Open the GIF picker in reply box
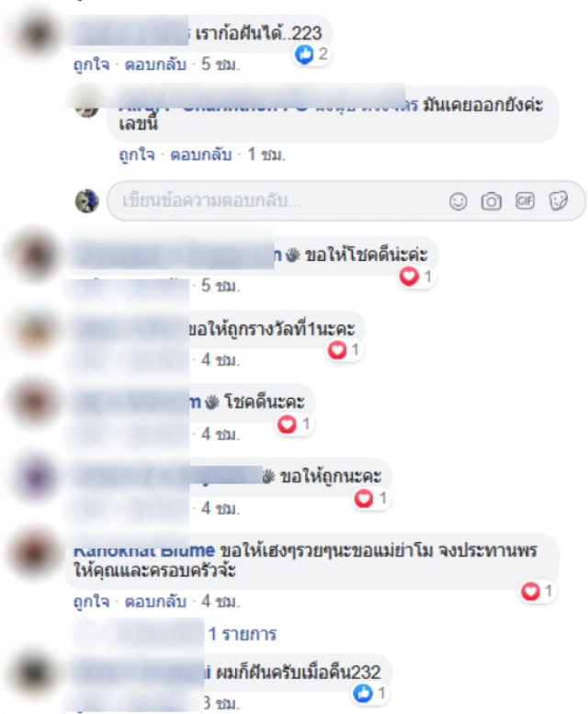 point(525,201)
